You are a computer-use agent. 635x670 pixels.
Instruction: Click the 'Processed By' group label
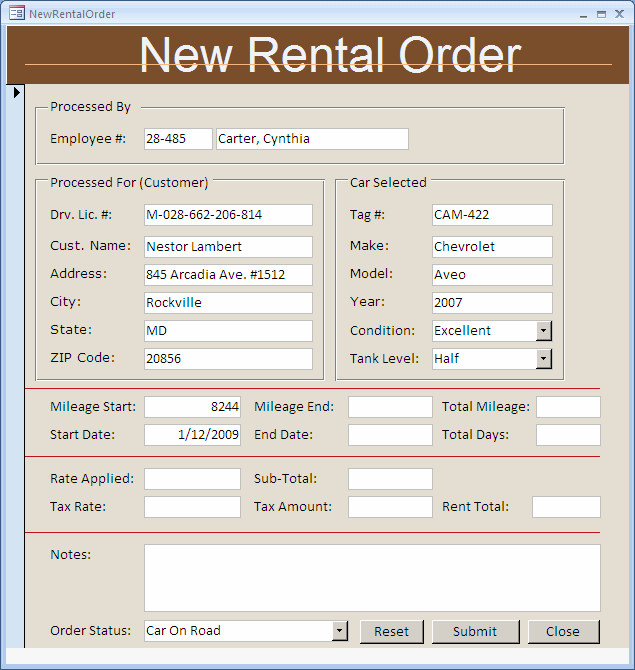pyautogui.click(x=90, y=107)
